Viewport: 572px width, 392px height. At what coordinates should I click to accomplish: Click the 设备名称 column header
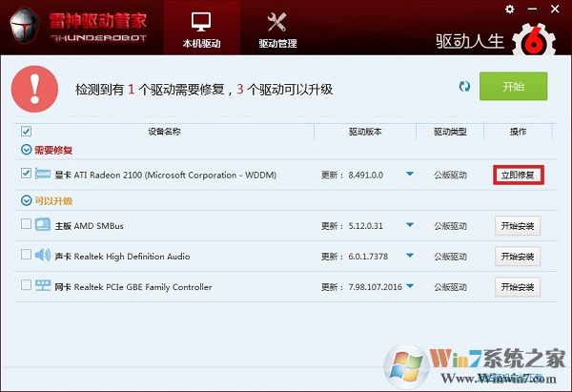click(x=164, y=132)
